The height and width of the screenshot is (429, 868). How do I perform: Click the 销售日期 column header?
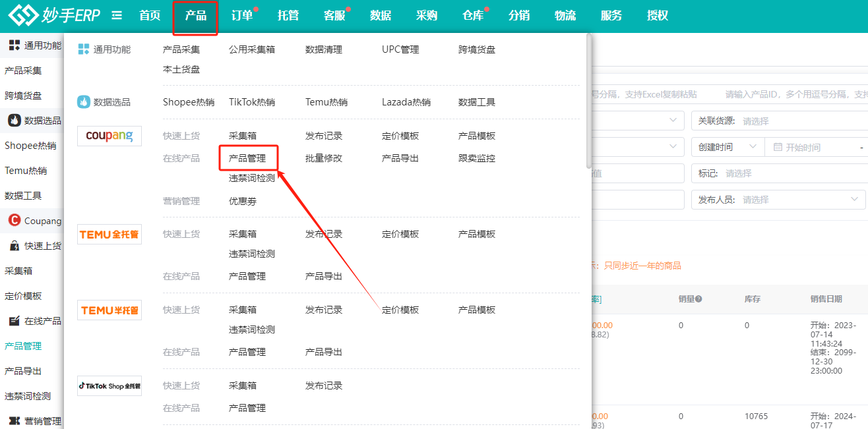click(x=826, y=299)
